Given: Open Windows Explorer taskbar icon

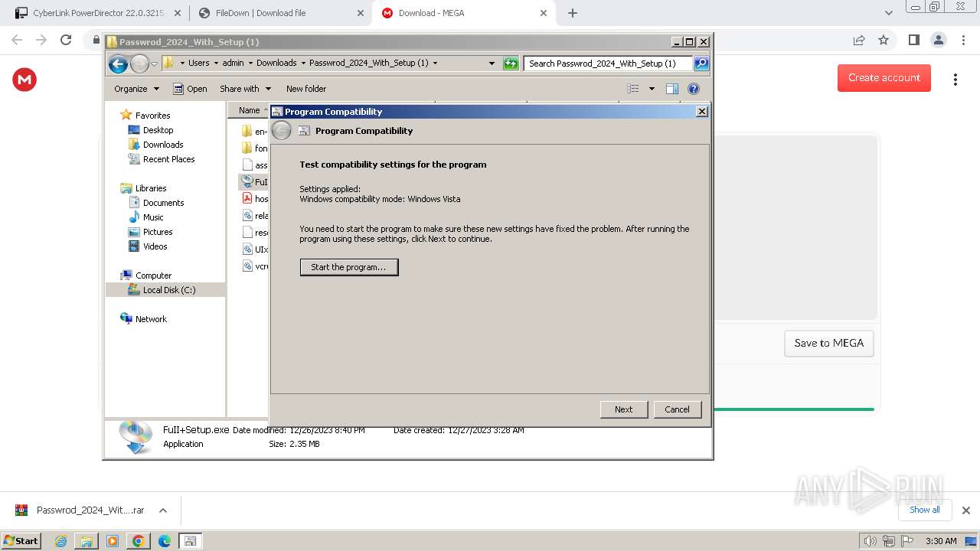Looking at the screenshot, I should pyautogui.click(x=87, y=541).
